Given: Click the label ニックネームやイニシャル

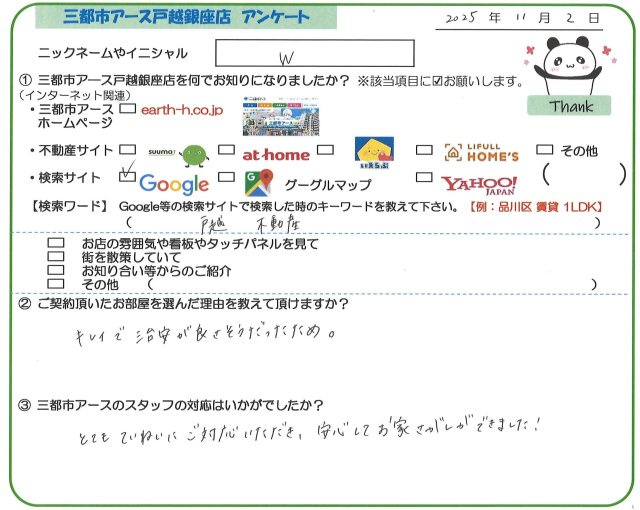Looking at the screenshot, I should click(113, 53).
